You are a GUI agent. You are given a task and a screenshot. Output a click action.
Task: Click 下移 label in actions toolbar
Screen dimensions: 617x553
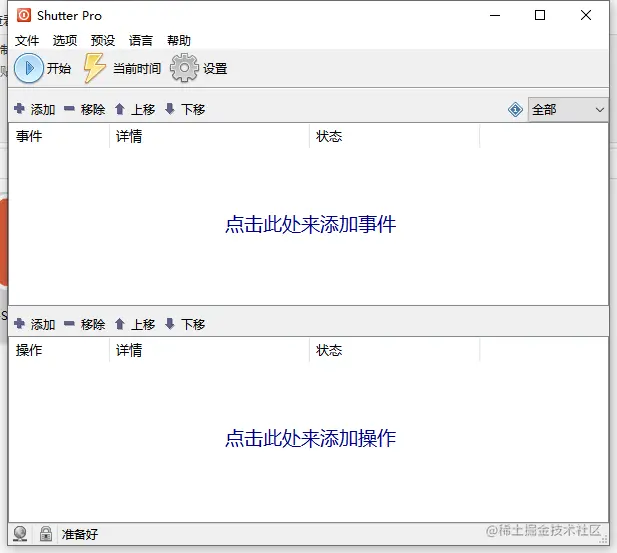193,324
